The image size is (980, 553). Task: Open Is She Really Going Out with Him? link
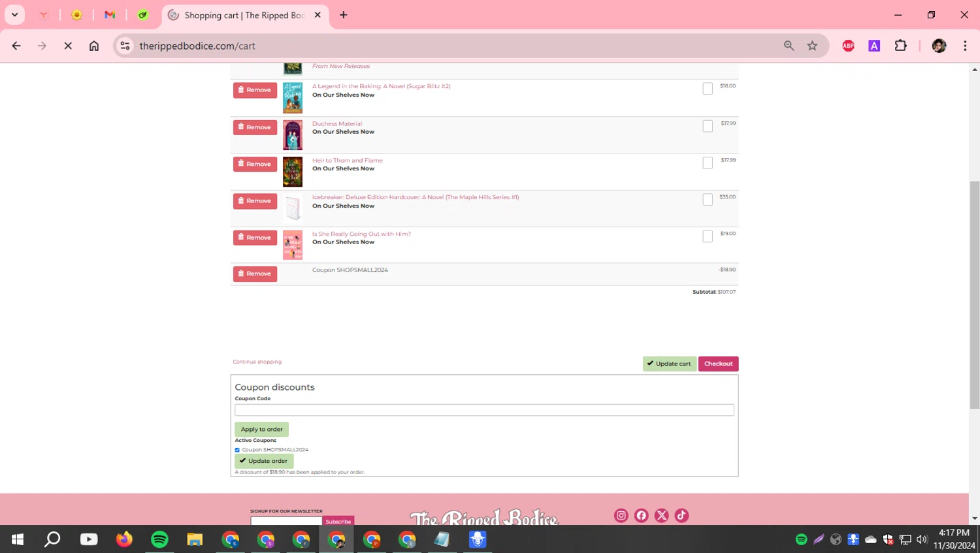(x=361, y=234)
